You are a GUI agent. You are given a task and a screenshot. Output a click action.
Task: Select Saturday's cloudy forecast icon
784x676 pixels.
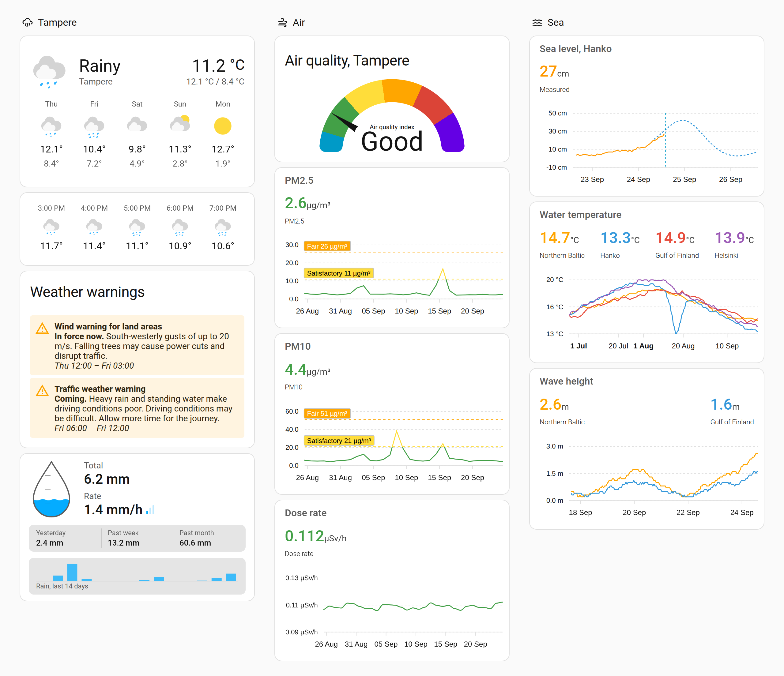[137, 124]
